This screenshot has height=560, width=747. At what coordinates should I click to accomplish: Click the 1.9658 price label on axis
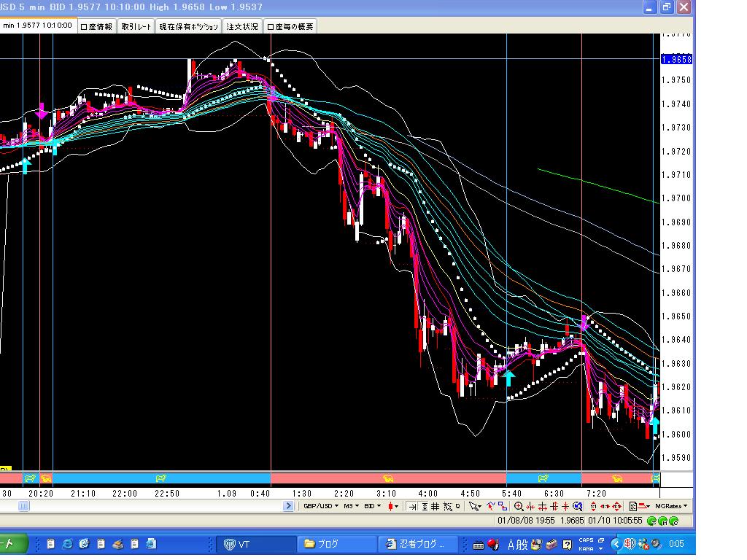pyautogui.click(x=676, y=60)
